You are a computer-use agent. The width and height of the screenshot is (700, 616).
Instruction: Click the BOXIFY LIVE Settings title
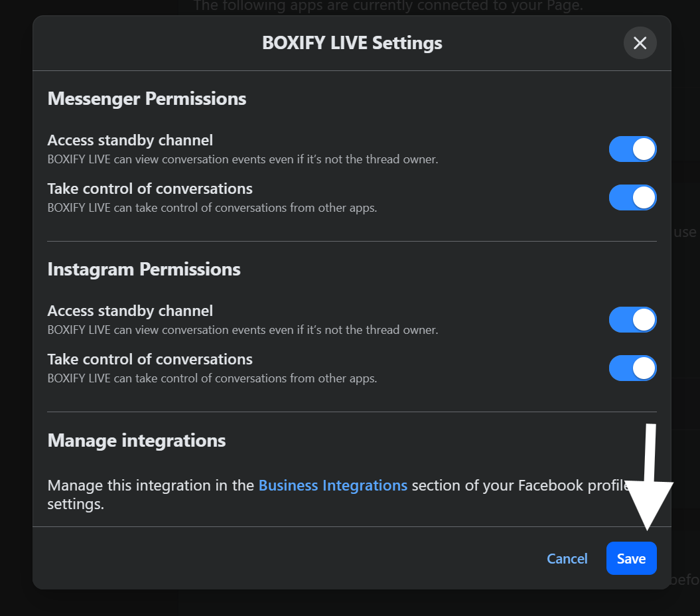(x=352, y=43)
